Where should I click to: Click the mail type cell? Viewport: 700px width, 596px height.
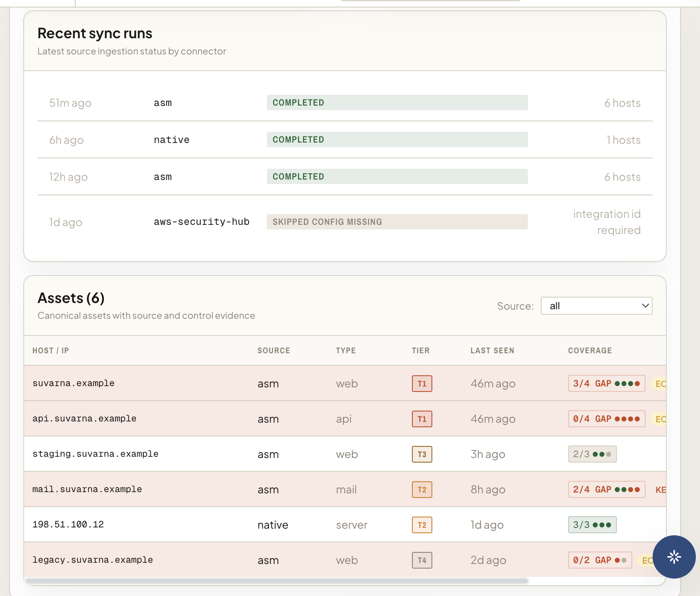[346, 490]
